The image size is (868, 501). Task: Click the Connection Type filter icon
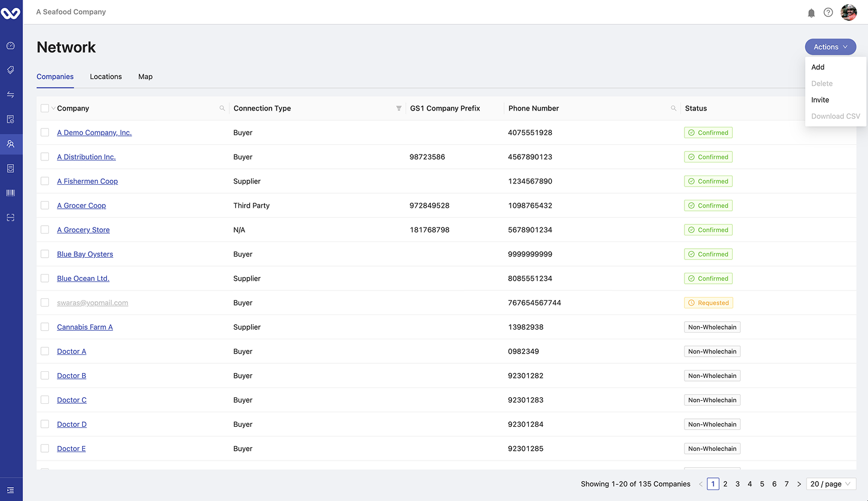[x=398, y=109]
